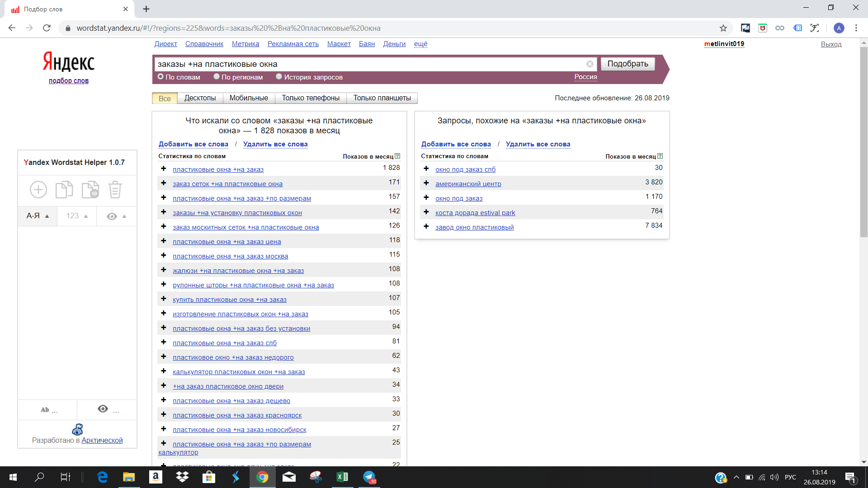Open the Директ link in top menu

click(x=165, y=44)
